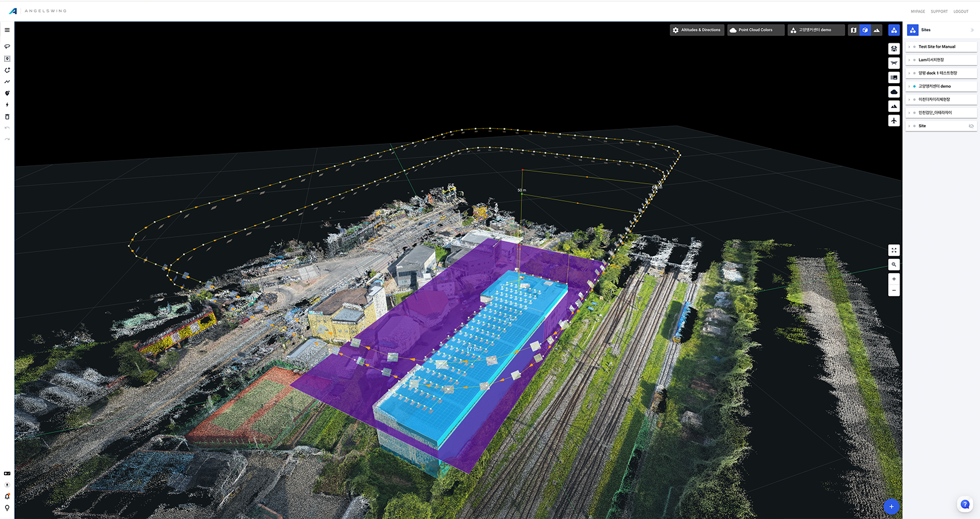Click the airplane flight plan icon

(x=894, y=121)
